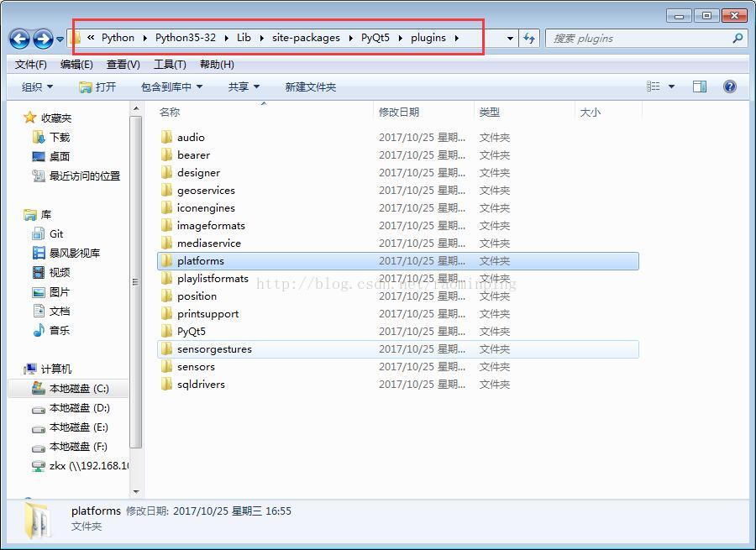Select Python in the address breadcrumb
This screenshot has height=550, width=756.
[x=118, y=38]
